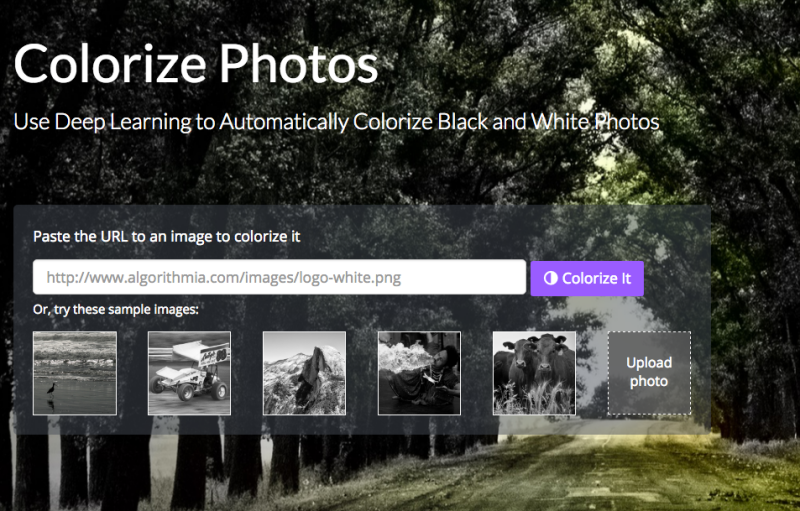Click the Or, try these sample images label
This screenshot has width=800, height=511.
116,310
